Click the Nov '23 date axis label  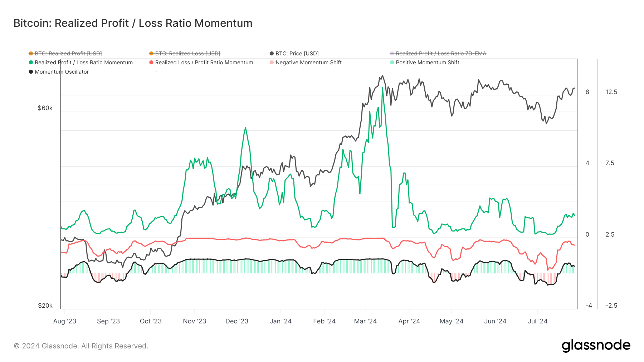point(195,321)
